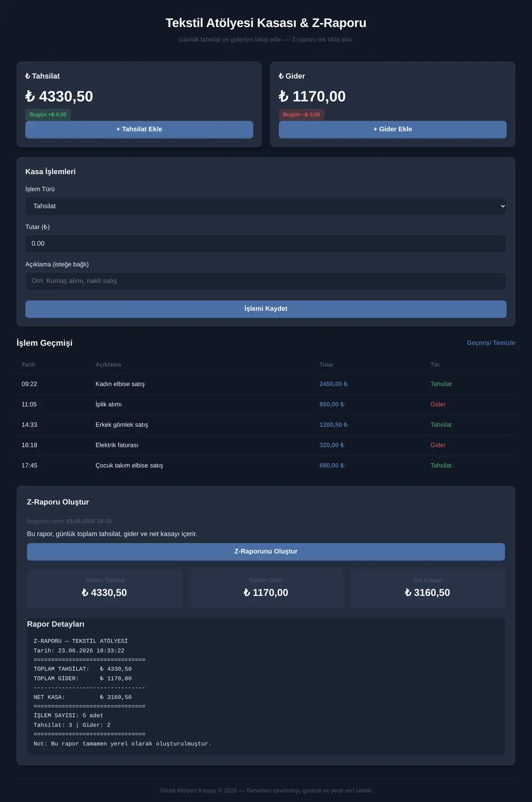Click the + Tahsilat Ekle button
This screenshot has width=532, height=802.
(x=139, y=129)
